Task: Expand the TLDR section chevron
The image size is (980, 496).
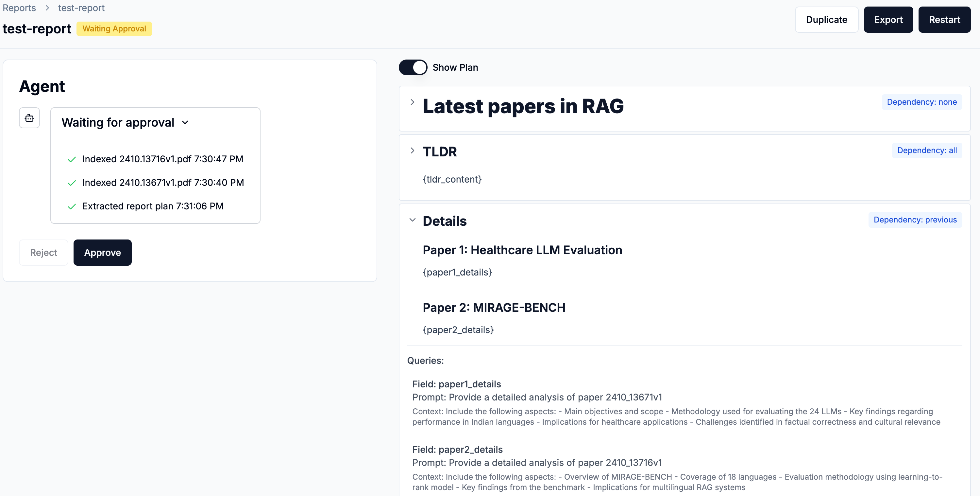Action: 413,151
